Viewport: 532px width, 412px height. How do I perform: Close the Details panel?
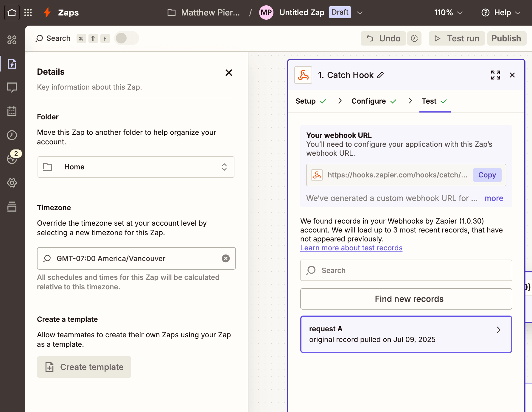click(229, 73)
